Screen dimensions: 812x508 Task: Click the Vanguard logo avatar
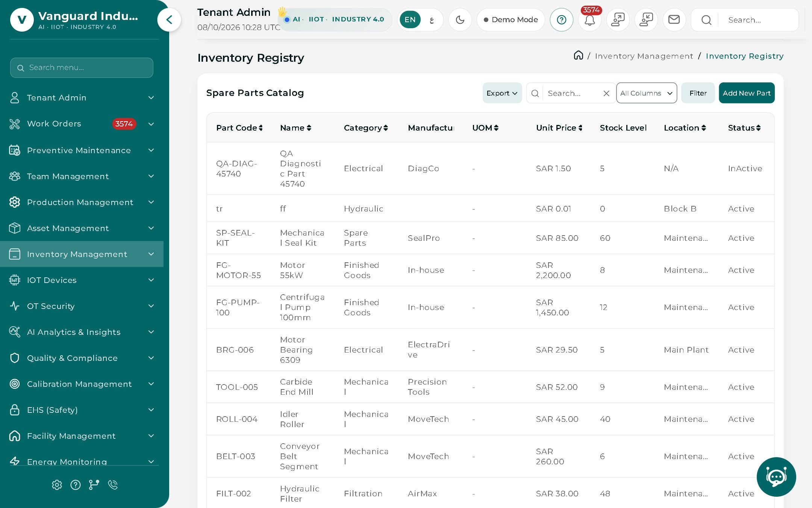(22, 20)
